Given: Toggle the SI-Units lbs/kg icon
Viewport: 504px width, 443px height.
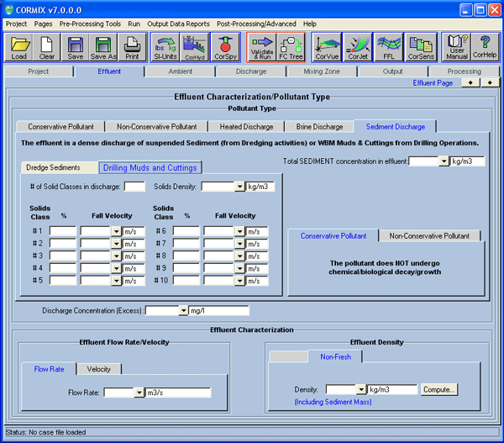Looking at the screenshot, I should point(165,48).
